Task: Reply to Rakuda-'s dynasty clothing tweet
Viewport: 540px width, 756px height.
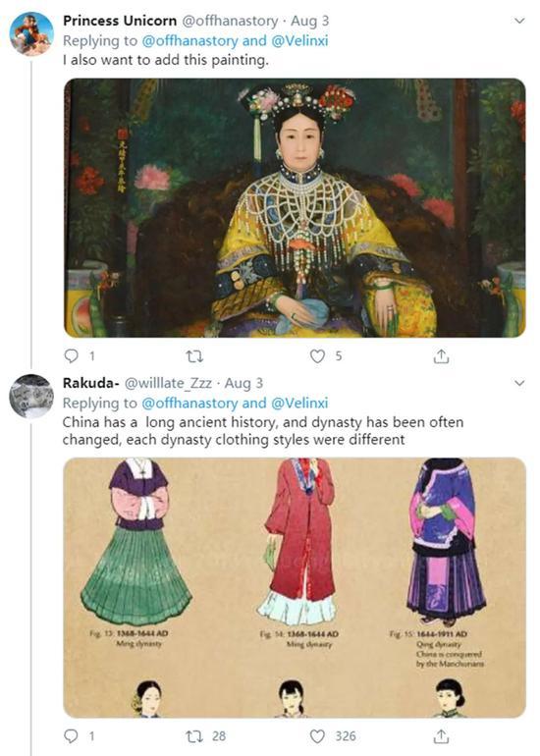Action: (x=72, y=736)
